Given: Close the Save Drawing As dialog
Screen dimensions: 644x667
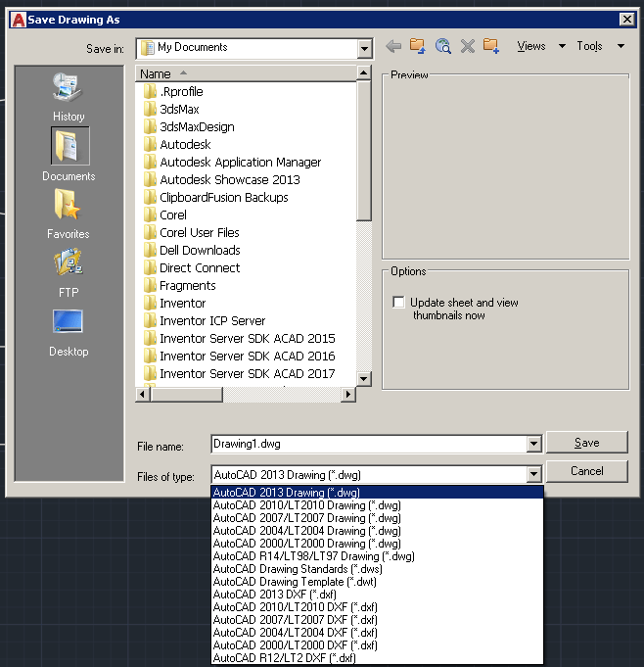Looking at the screenshot, I should click(627, 20).
